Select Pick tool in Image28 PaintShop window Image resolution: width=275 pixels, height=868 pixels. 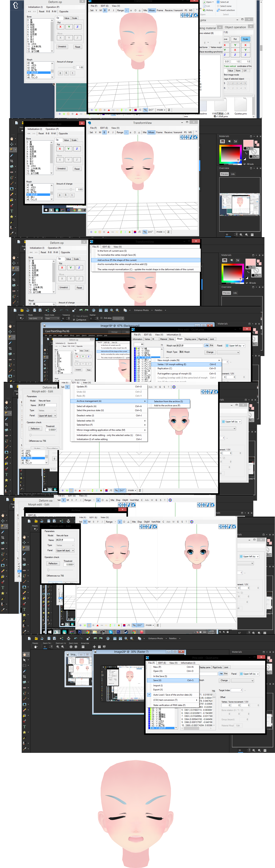(24, 660)
